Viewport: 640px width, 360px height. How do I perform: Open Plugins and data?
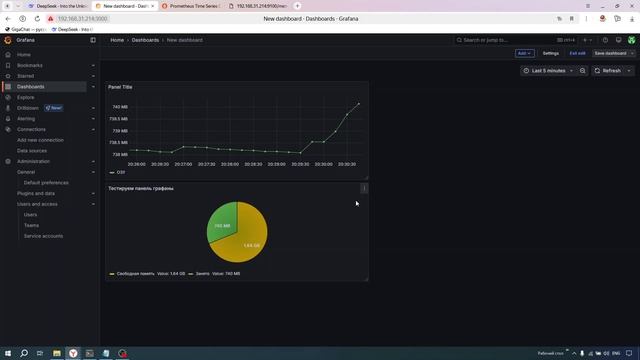[x=36, y=193]
